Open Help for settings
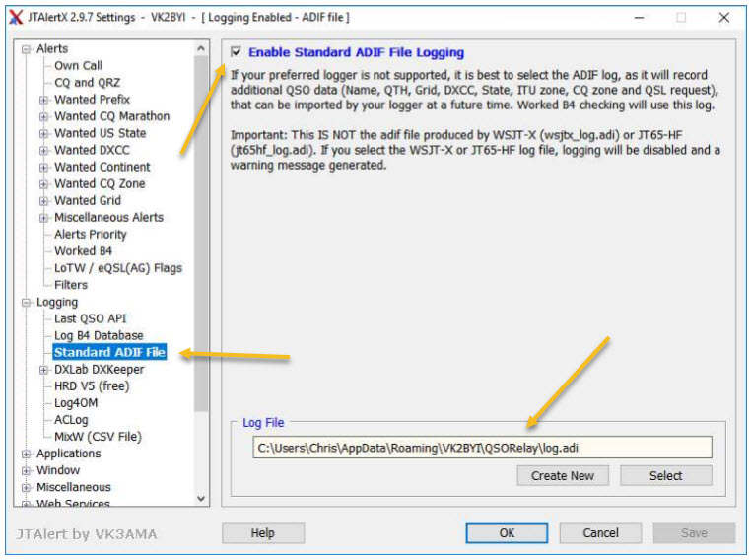751x560 pixels. [263, 532]
